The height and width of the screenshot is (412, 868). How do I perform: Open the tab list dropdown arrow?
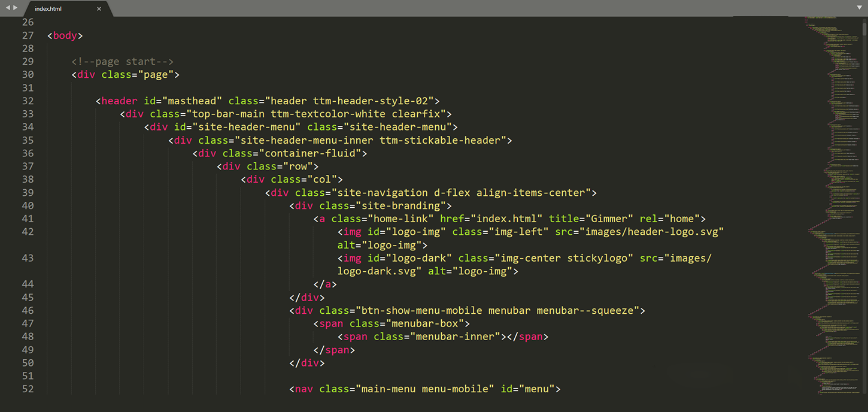(x=860, y=7)
